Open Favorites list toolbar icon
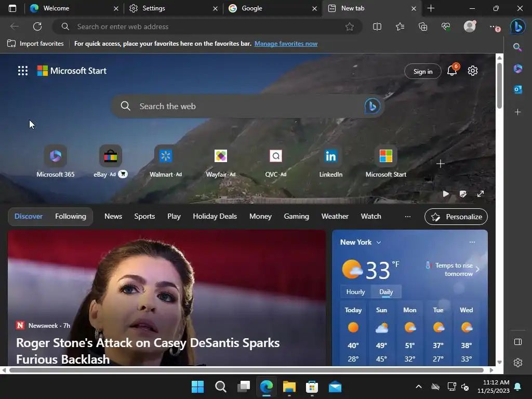The width and height of the screenshot is (532, 399). pos(400,26)
